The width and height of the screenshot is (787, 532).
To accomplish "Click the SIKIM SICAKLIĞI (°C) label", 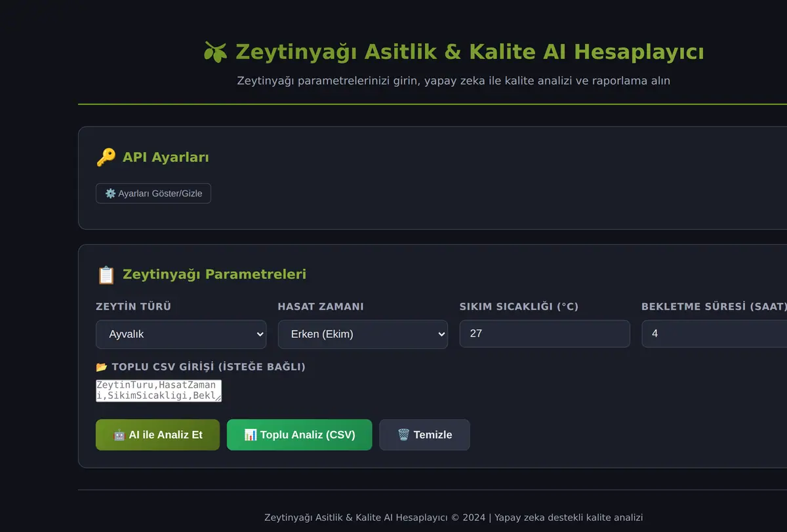I will (x=519, y=306).
